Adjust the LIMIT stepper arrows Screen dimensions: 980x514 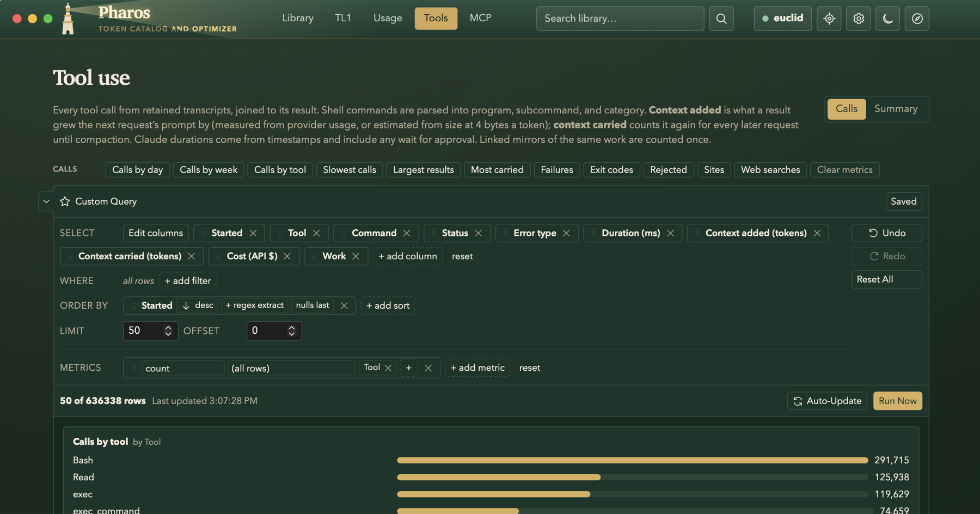tap(168, 331)
